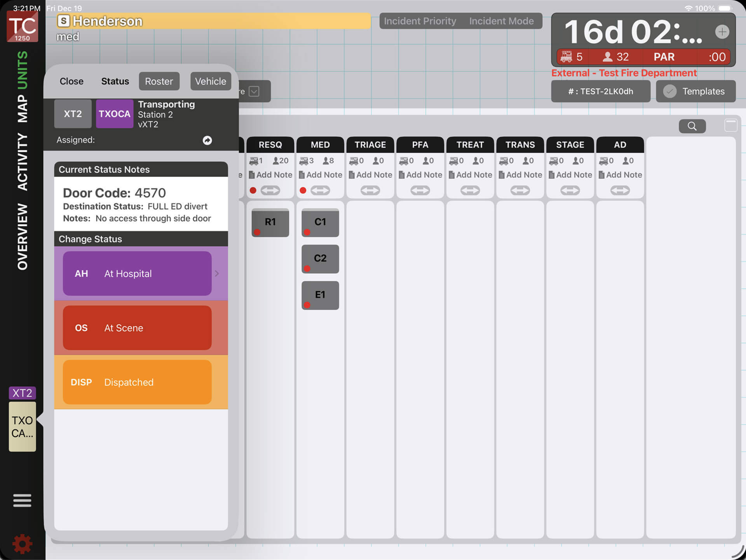Toggle the checkbox dropdown behind popup
This screenshot has width=746, height=560.
[254, 92]
